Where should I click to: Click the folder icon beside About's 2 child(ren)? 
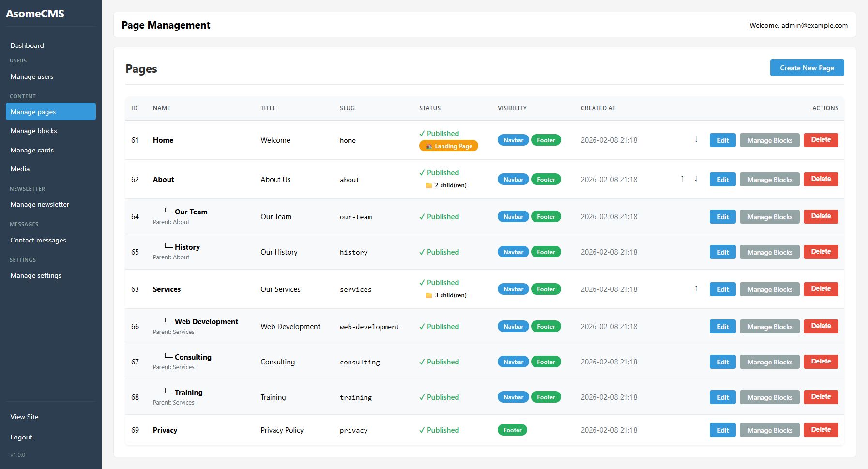coord(428,185)
